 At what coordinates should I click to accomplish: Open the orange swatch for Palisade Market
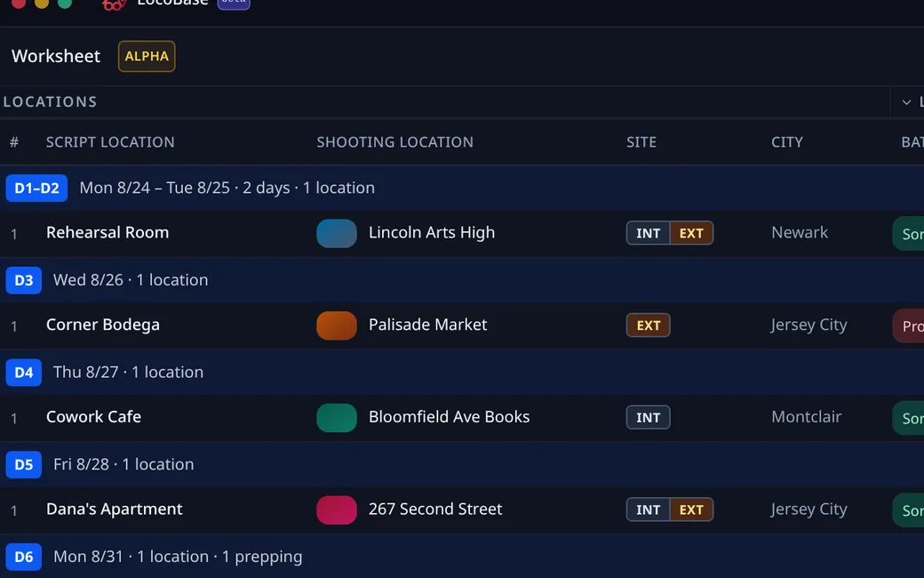tap(337, 325)
